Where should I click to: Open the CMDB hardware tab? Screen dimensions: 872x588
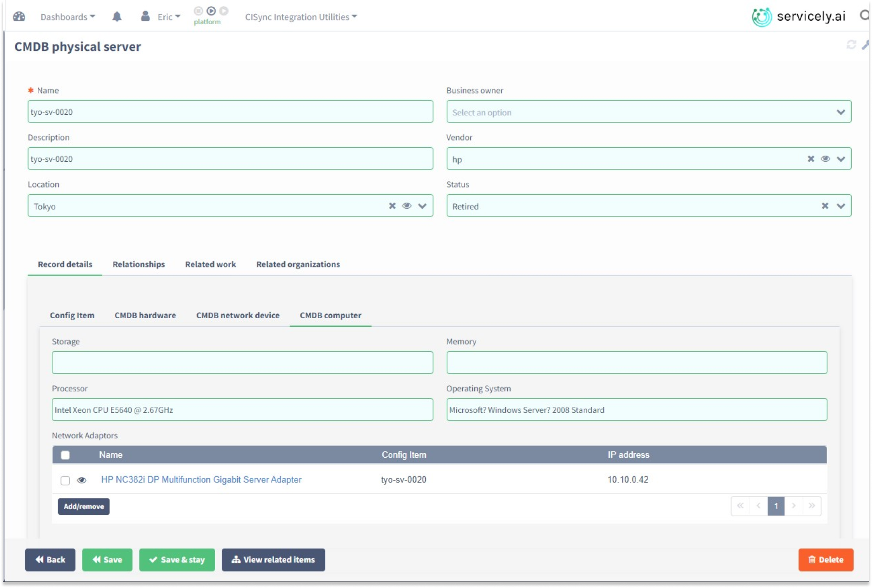coord(145,315)
